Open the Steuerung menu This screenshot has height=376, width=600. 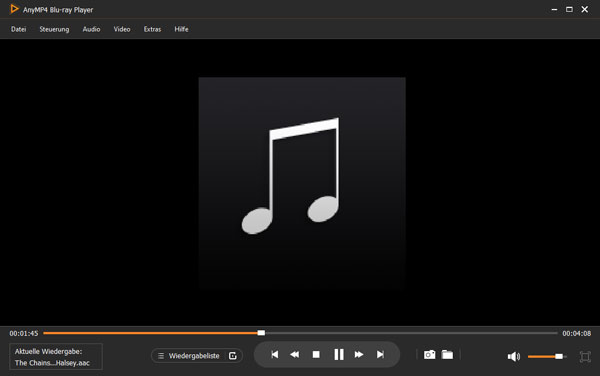[54, 29]
